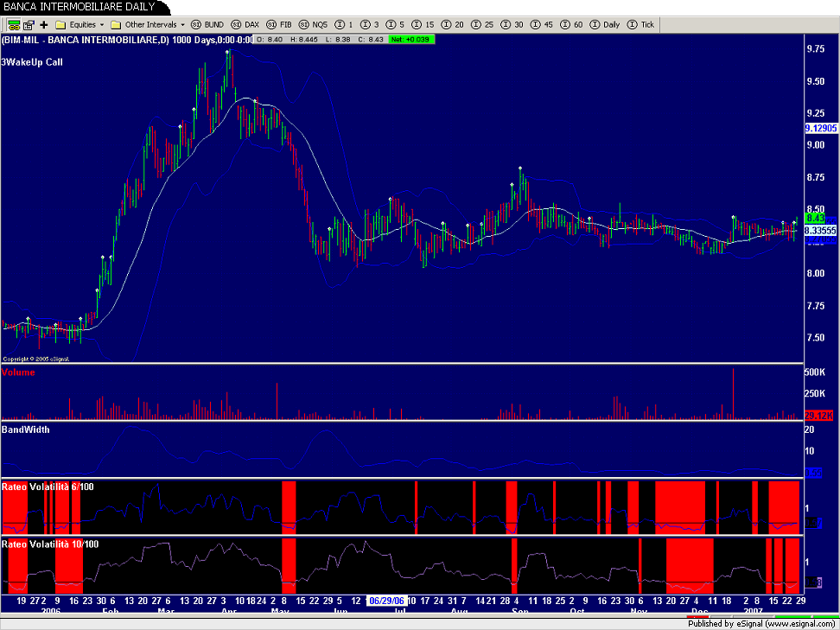Switch chart to 60-minute interval
The image size is (840, 630).
[x=571, y=24]
